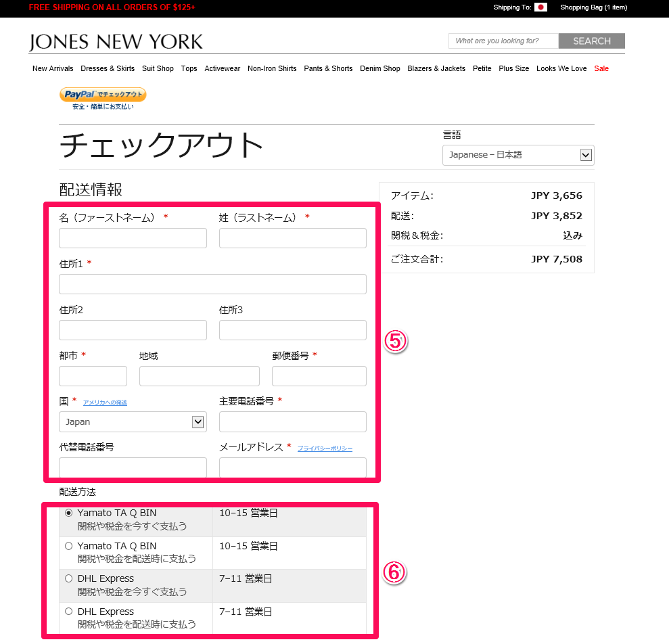Click item price 'JPY 3,656'
This screenshot has height=644, width=669.
[x=556, y=195]
